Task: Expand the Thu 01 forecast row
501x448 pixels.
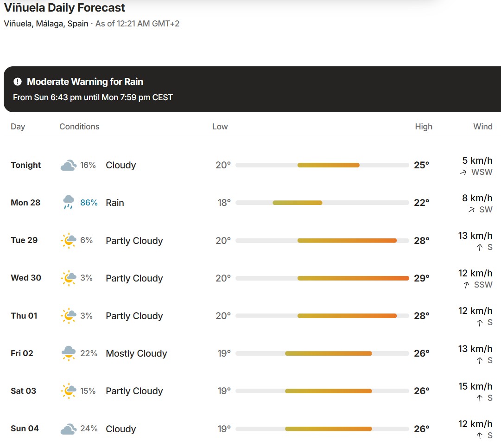Action: pyautogui.click(x=252, y=316)
